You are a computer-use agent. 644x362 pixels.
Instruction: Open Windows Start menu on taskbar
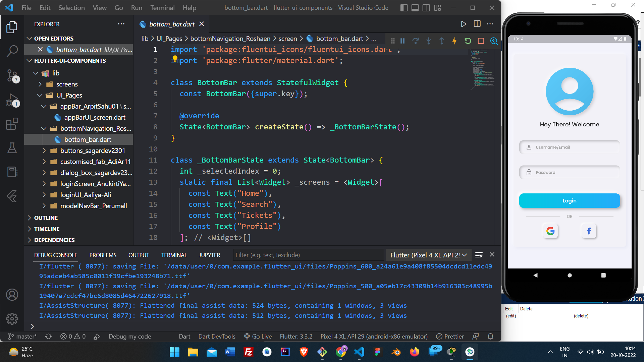coord(174,352)
